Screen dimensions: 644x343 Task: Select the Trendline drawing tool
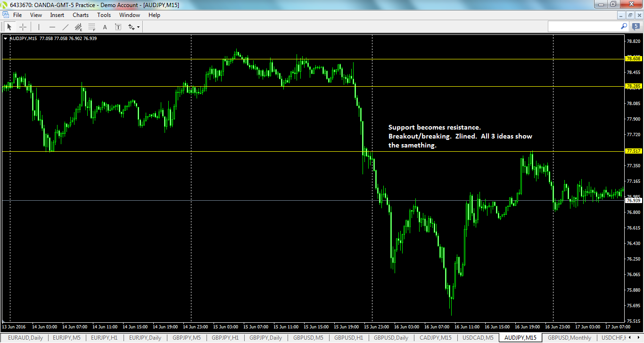pyautogui.click(x=66, y=27)
